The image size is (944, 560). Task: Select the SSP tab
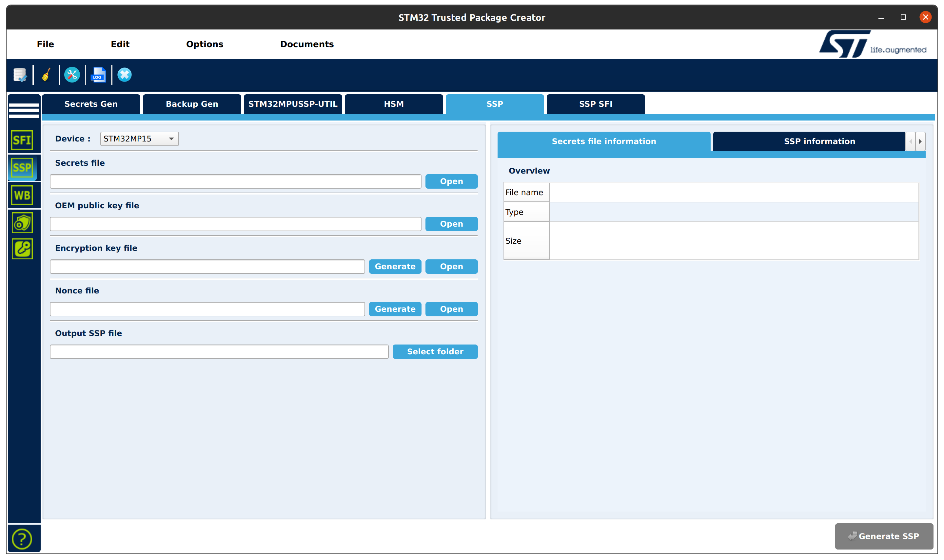(495, 104)
